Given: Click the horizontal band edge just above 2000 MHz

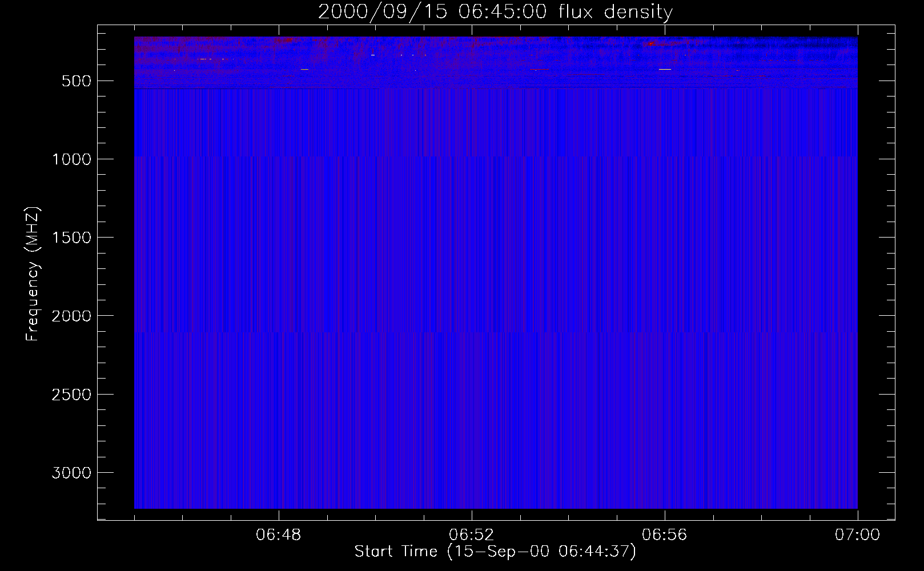Looking at the screenshot, I should click(x=495, y=332).
